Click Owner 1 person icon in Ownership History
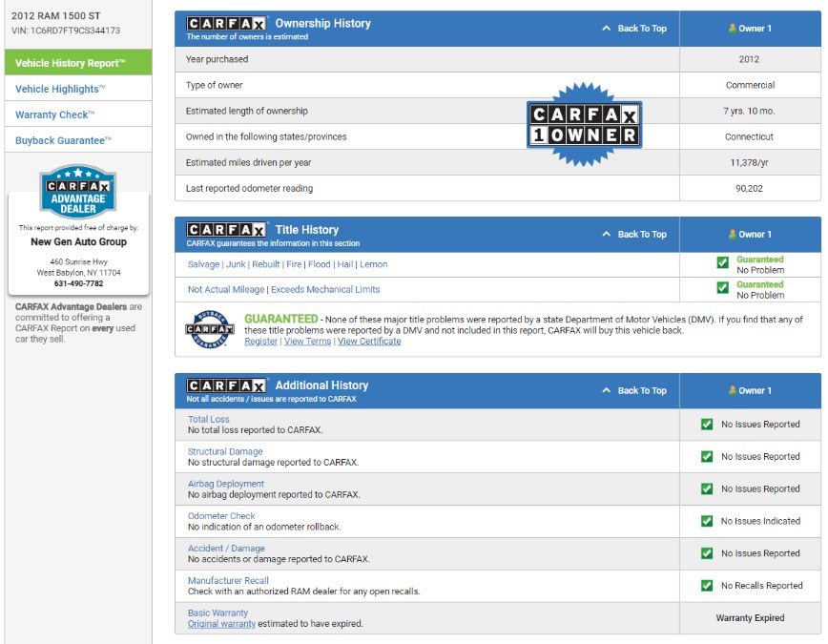This screenshot has width=828, height=644. pyautogui.click(x=733, y=28)
